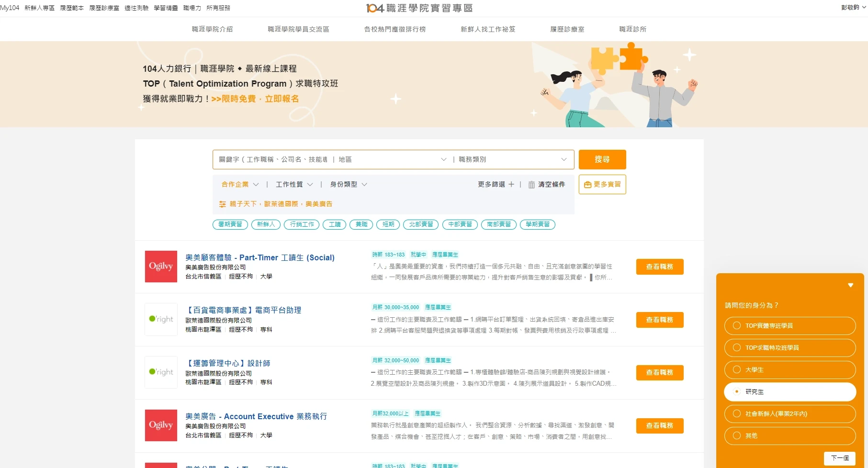Select the 新鮮人 tag
Viewport: 868px width, 468px height.
(266, 224)
